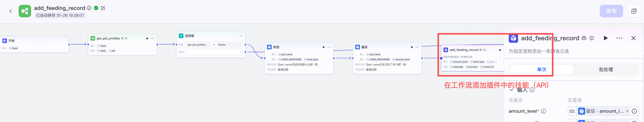Viewport: 644px width, 122px height.
Task: Click the plugin box icon in panel header
Action: 584,38
